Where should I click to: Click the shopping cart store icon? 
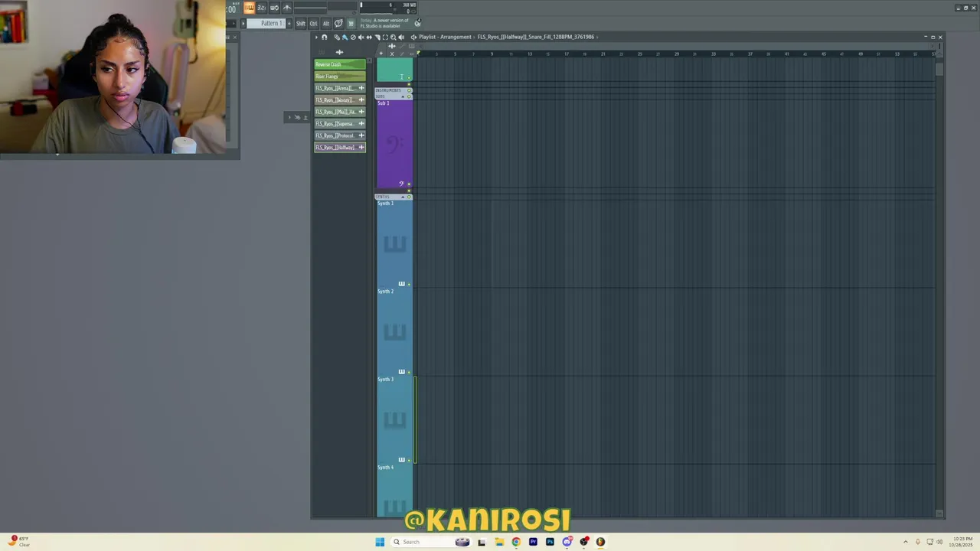pos(351,24)
